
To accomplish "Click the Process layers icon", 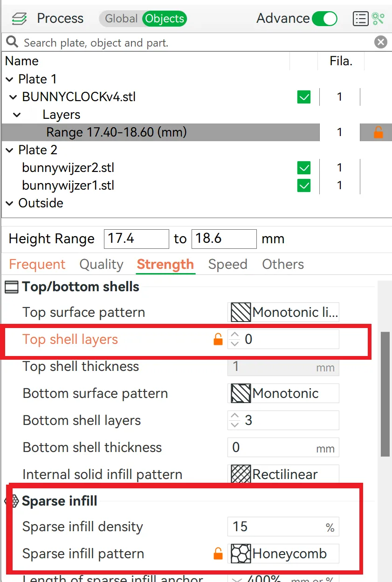I will pos(20,19).
